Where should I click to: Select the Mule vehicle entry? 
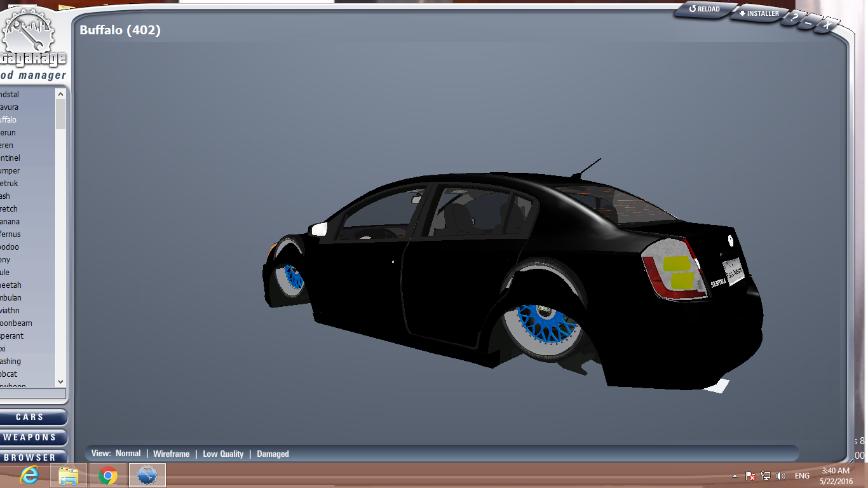click(27, 273)
